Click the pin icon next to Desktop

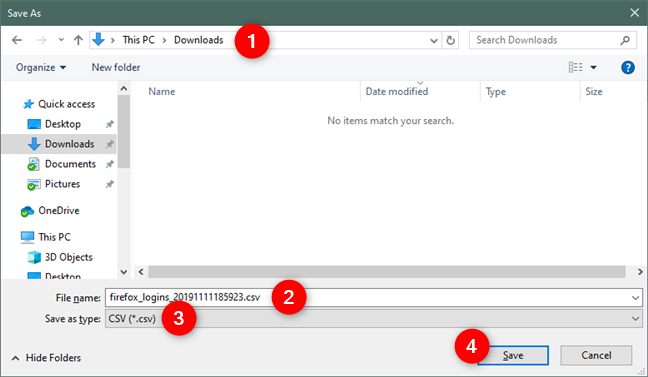tap(110, 124)
